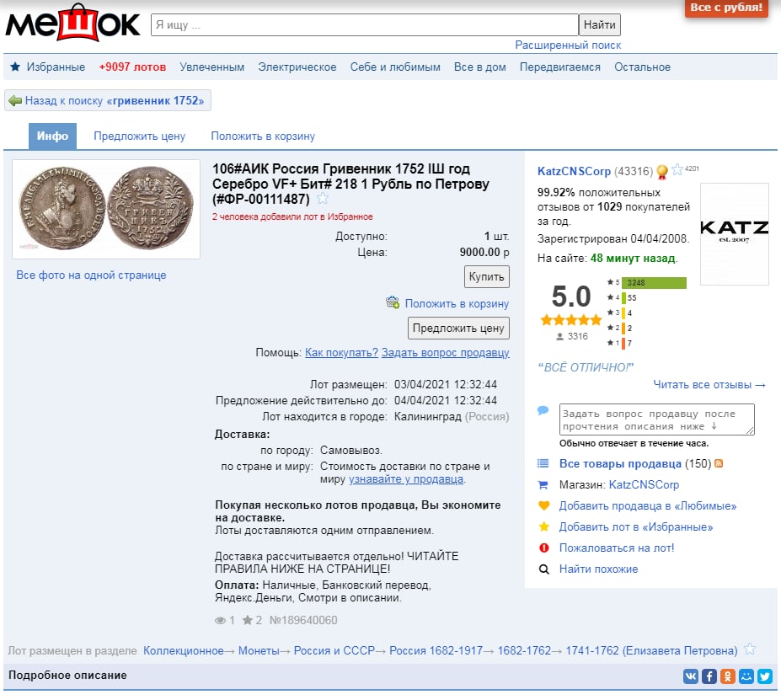
Task: Switch to the Предложить цену tab
Action: [x=139, y=136]
